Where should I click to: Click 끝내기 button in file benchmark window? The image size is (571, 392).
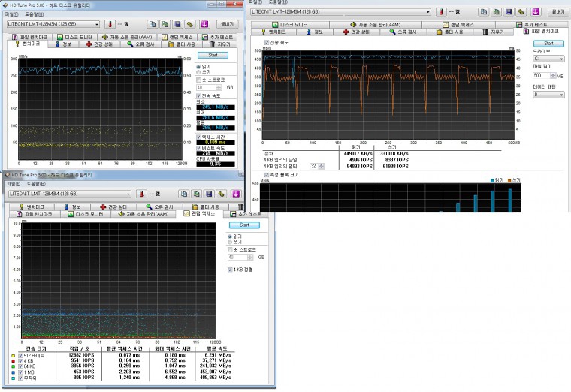557,12
